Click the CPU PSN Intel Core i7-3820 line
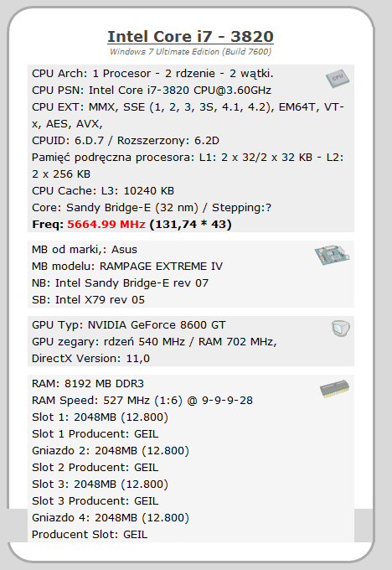This screenshot has height=570, width=392. (152, 91)
